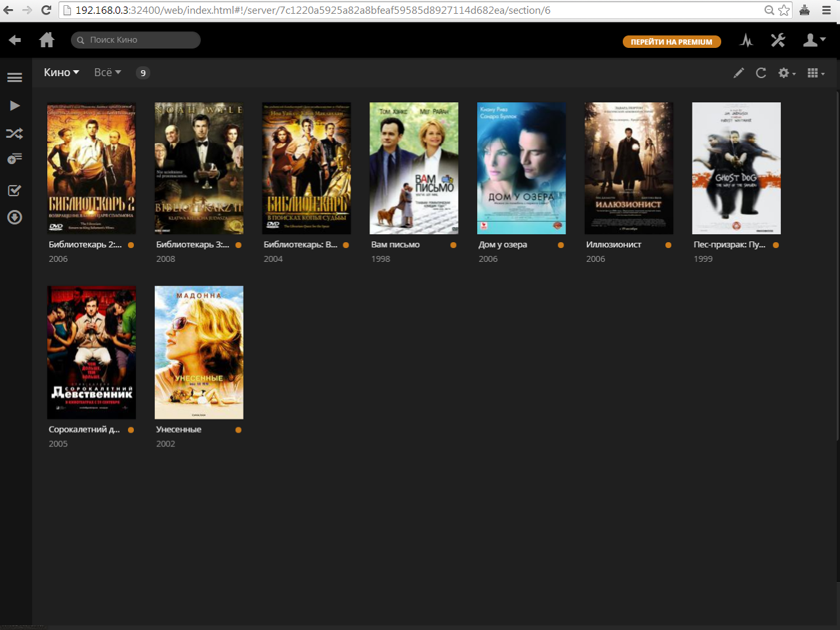Image resolution: width=840 pixels, height=630 pixels.
Task: Open the Иллюзионист poster
Action: pos(629,168)
